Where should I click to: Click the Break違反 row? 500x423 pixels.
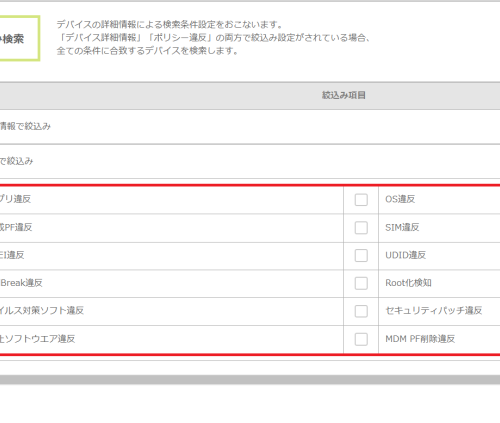click(x=172, y=283)
